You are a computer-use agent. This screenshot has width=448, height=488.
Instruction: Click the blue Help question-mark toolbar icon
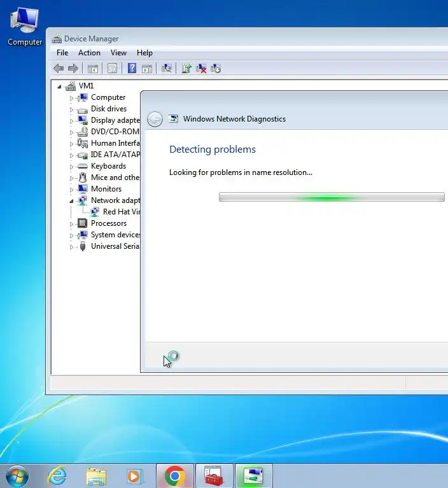tap(132, 68)
